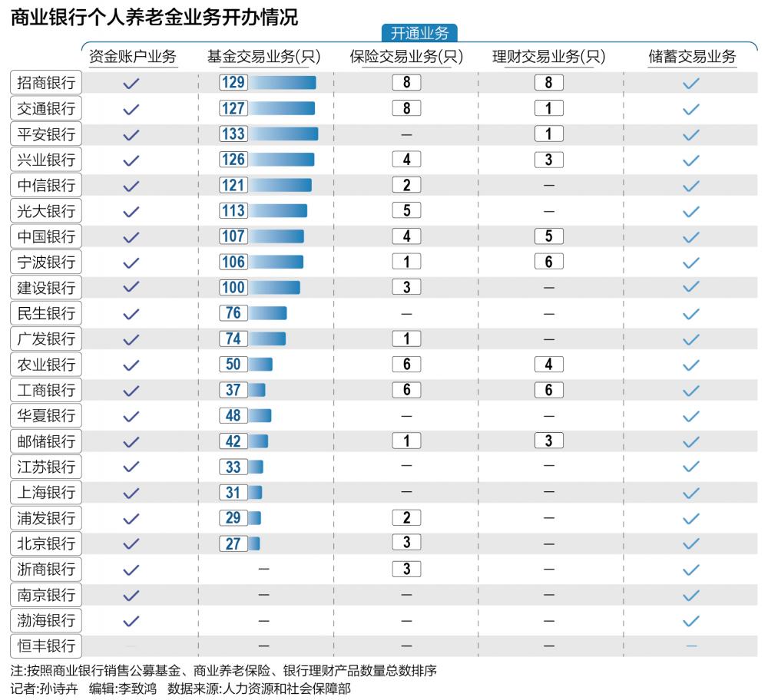Click 浙商银行's 储蓄交易业务 checkmark
Viewport: 768px width, 700px height.
coord(691,570)
